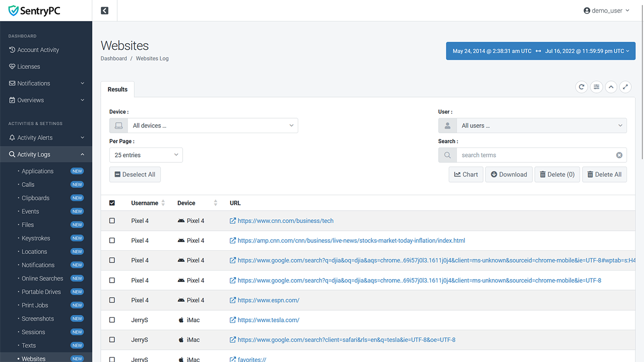Expand the panel to fullscreen

pos(625,87)
